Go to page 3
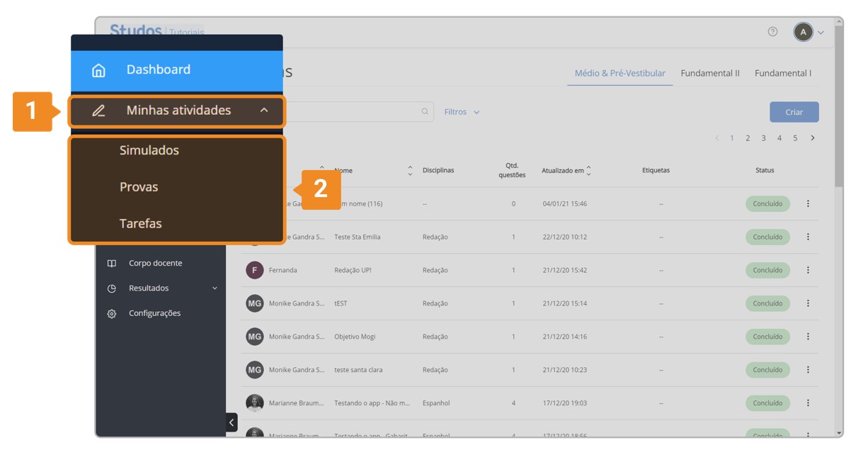This screenshot has height=450, width=868. click(x=763, y=138)
